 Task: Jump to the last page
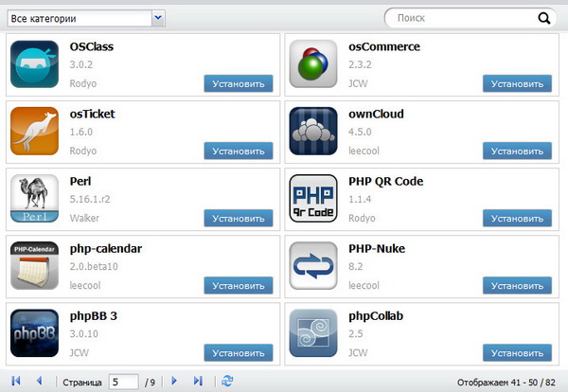click(198, 381)
